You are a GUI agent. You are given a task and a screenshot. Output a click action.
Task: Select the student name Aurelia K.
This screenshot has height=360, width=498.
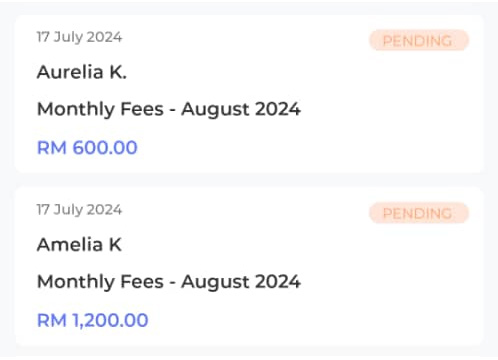point(82,72)
